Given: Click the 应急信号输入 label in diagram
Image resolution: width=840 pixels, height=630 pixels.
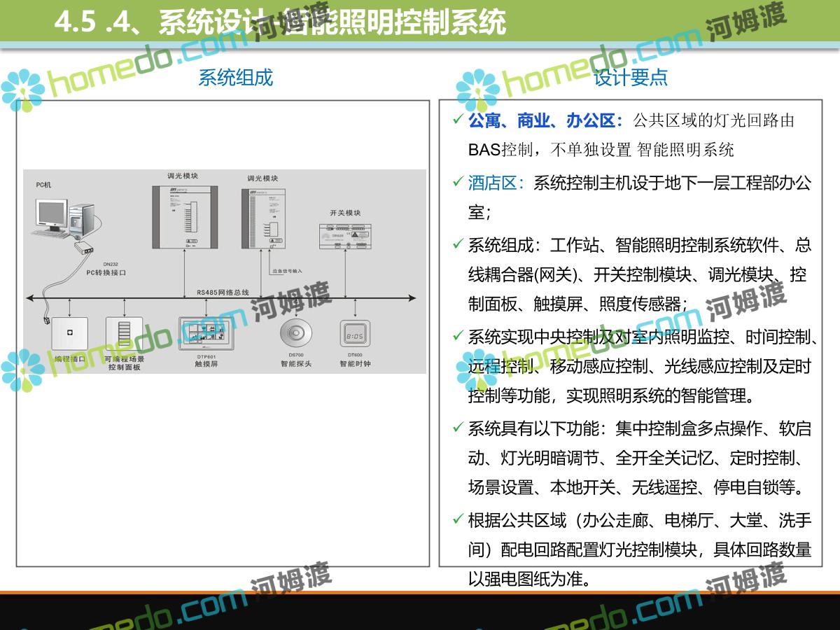Looking at the screenshot, I should coord(287,270).
